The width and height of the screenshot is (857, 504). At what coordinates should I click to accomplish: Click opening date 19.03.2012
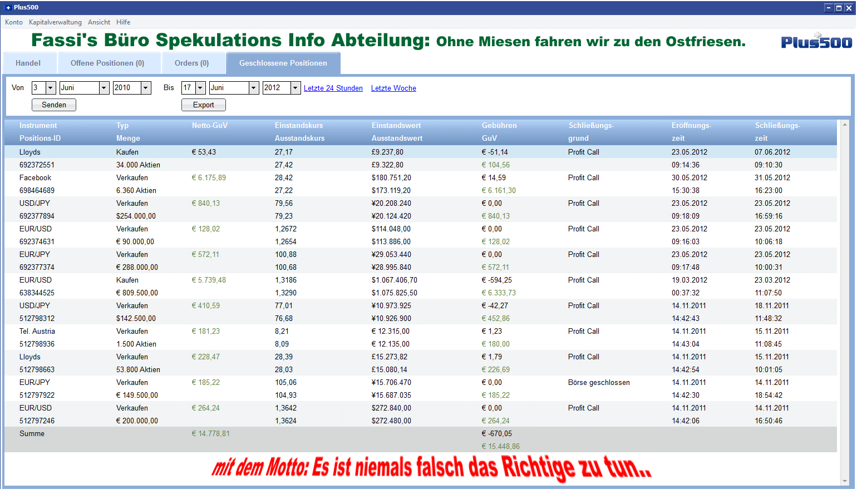click(x=689, y=280)
